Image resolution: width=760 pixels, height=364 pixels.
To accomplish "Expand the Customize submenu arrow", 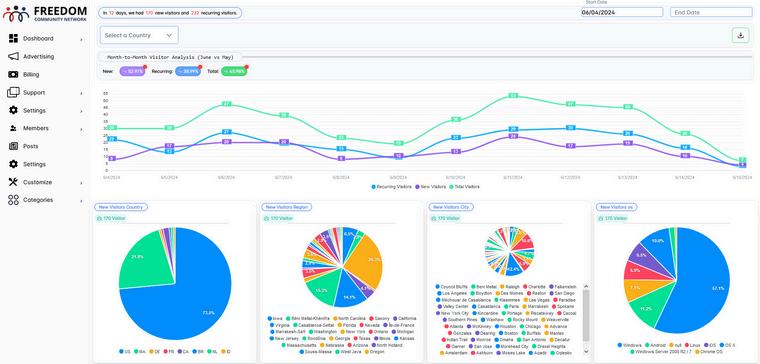I will [x=81, y=183].
